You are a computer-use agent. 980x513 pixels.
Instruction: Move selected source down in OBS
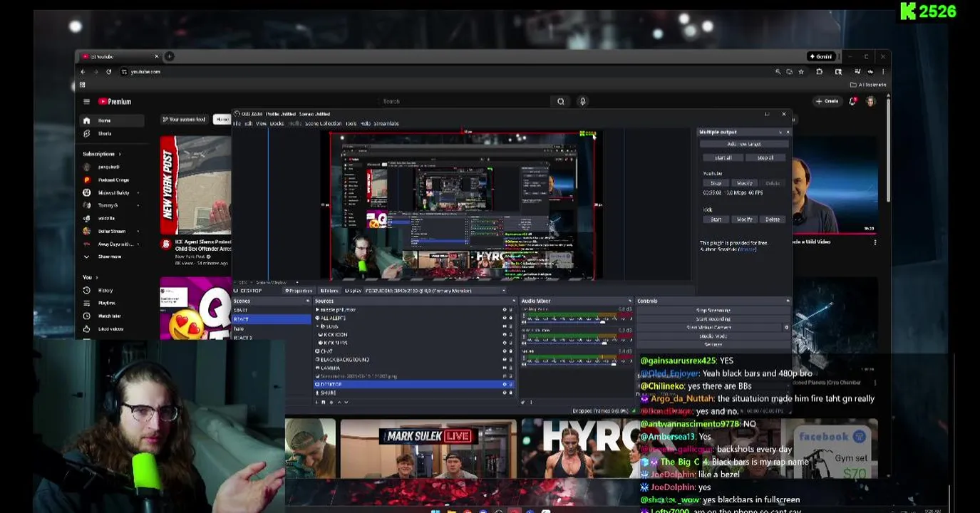(346, 402)
